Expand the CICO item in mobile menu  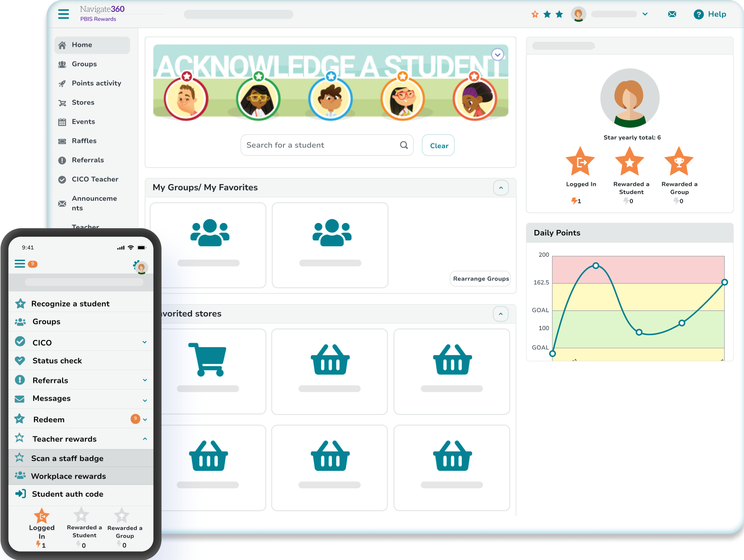145,342
